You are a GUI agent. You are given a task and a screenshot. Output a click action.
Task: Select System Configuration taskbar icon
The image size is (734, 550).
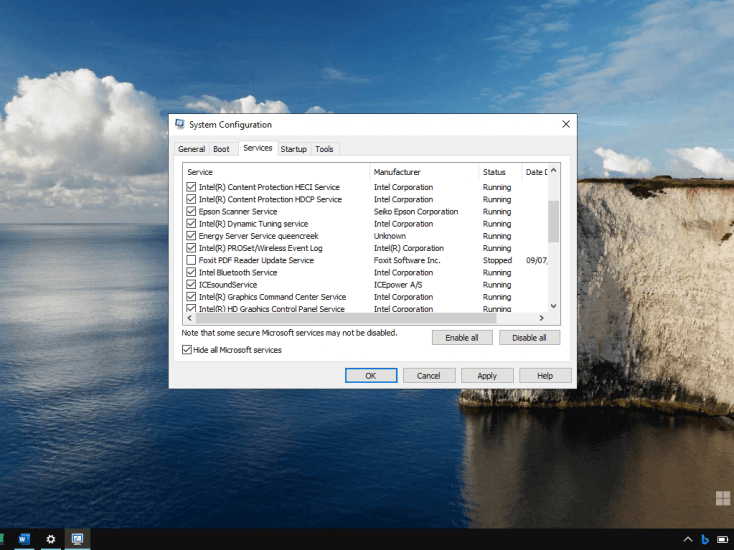77,539
